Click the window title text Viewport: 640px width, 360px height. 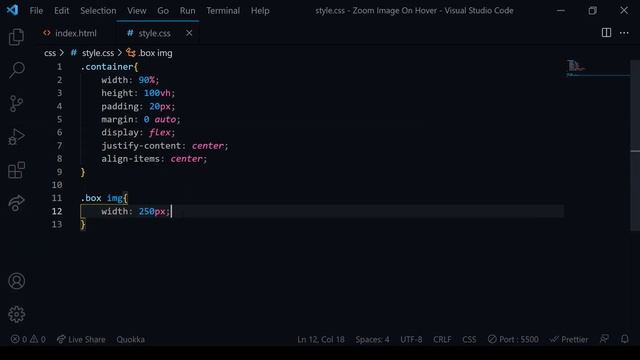click(414, 11)
